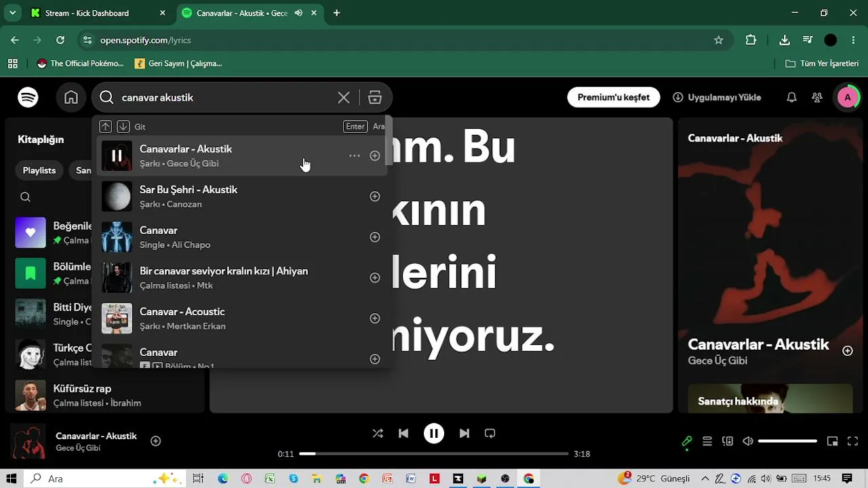This screenshot has height=488, width=868.
Task: Open The Official Pokémon bookmark
Action: (81, 64)
